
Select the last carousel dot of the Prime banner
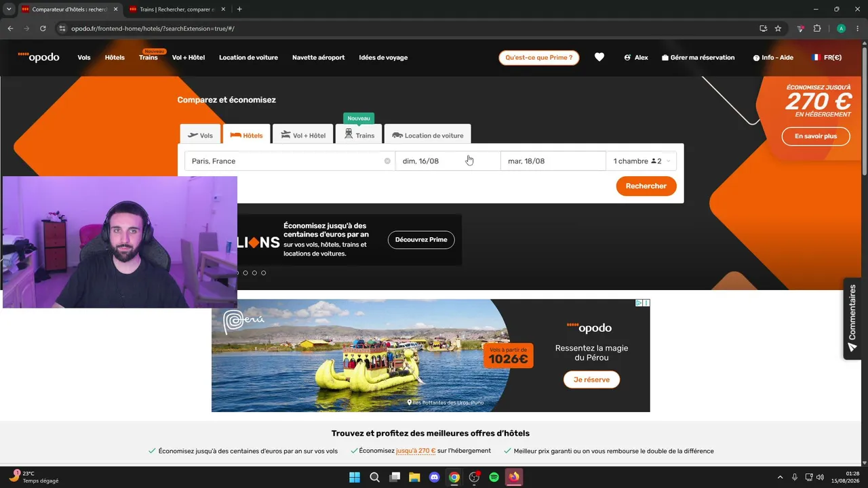pos(263,272)
